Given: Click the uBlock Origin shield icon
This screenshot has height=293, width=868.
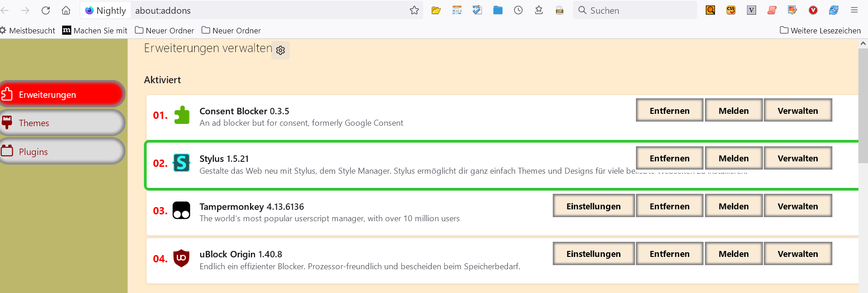Looking at the screenshot, I should [x=181, y=258].
